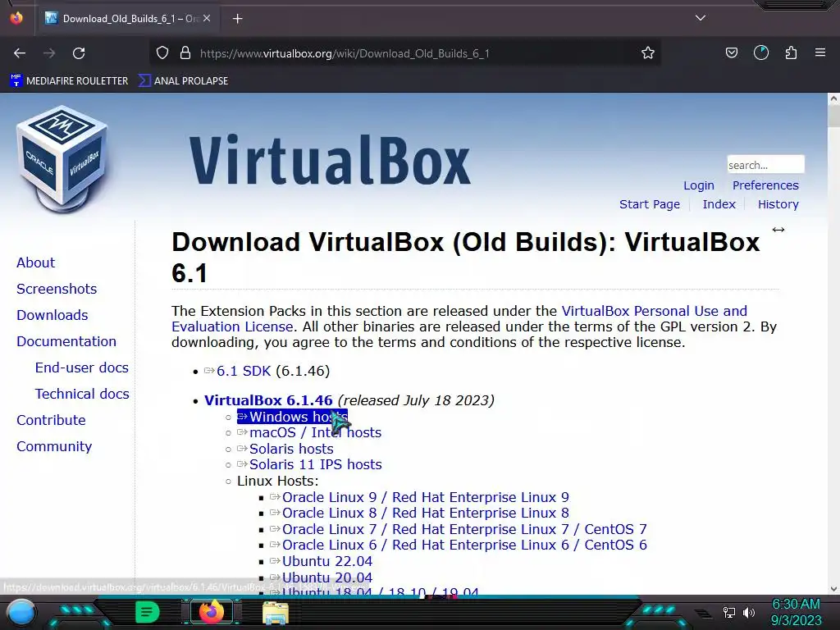Image resolution: width=840 pixels, height=630 pixels.
Task: Download Solaris hosts build
Action: [x=291, y=449]
